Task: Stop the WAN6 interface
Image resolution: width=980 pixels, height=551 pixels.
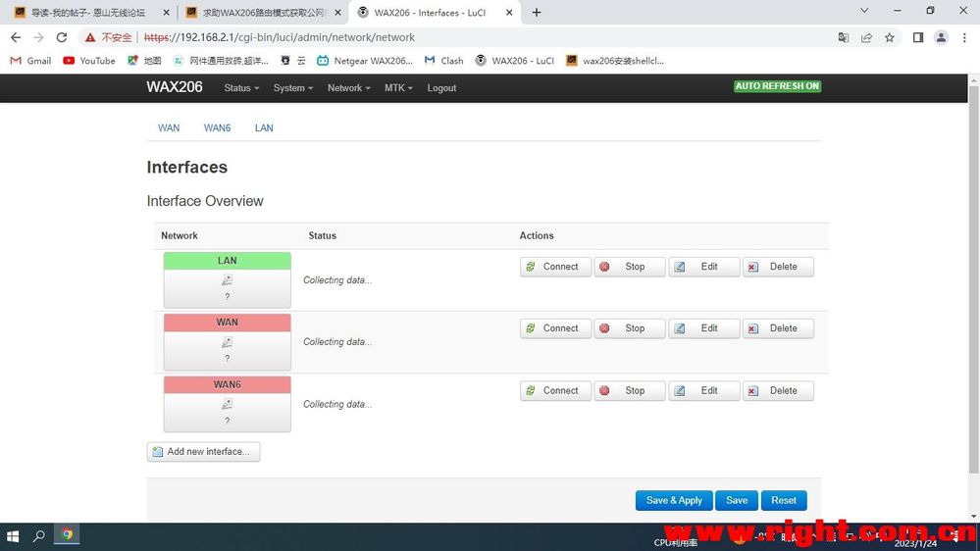Action: point(630,391)
